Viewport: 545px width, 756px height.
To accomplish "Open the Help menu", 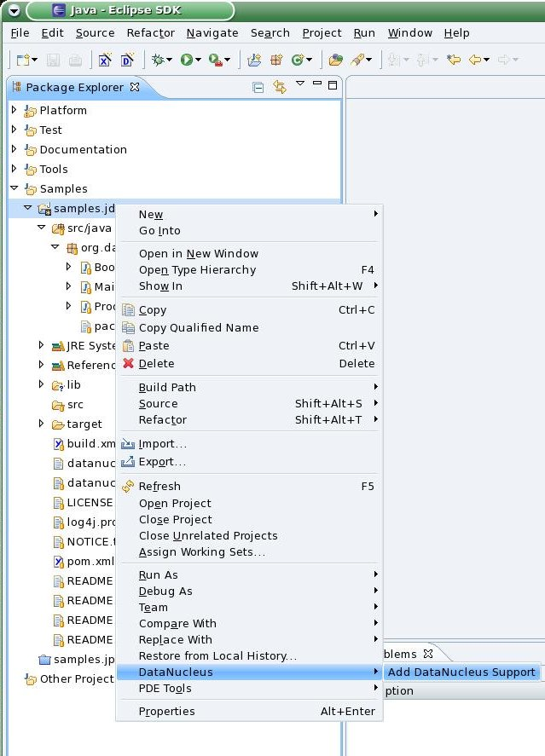I will point(457,32).
